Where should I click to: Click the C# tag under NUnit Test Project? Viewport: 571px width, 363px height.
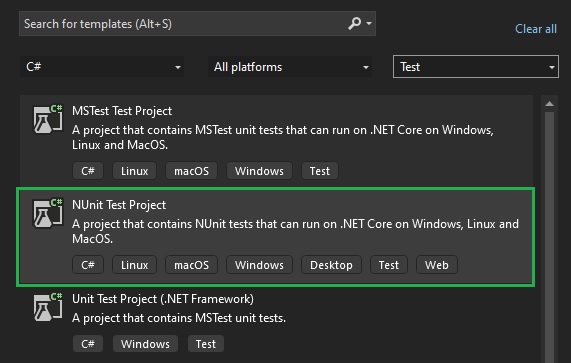click(x=88, y=265)
